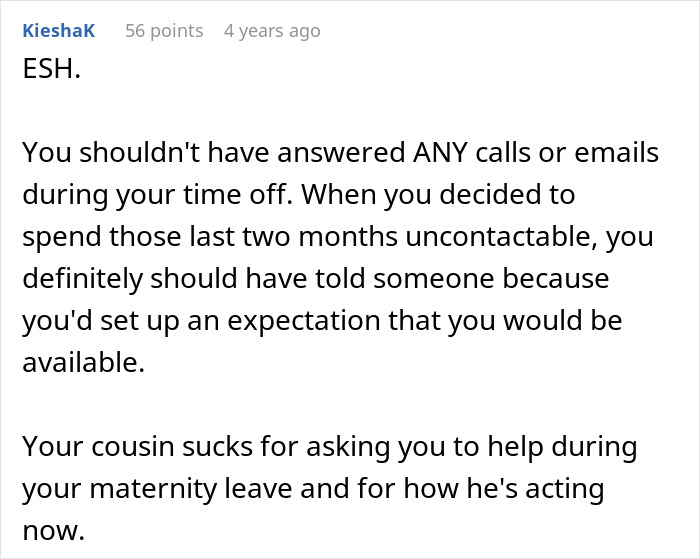700x559 pixels.
Task: Click the word "available."
Action: [83, 363]
